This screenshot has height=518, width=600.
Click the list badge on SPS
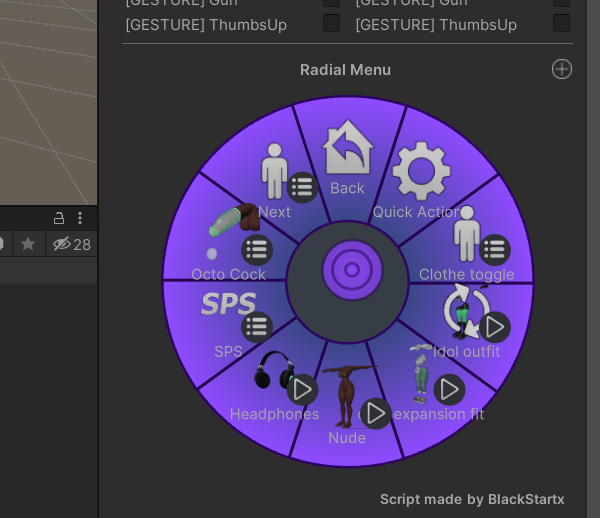257,327
